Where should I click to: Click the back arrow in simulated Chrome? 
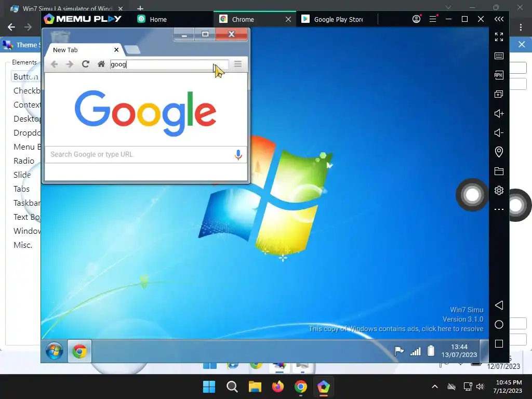(54, 64)
